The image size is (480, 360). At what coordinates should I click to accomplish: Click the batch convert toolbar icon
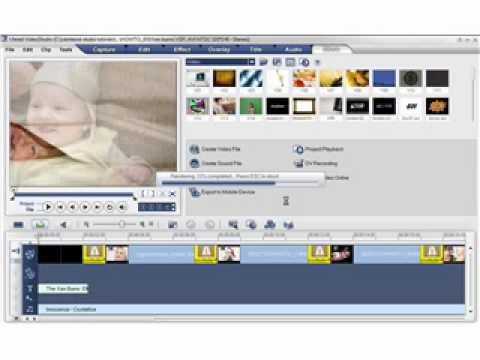click(251, 225)
